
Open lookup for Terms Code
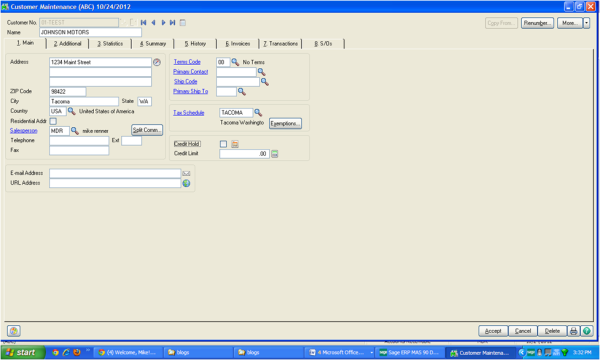[x=235, y=62]
